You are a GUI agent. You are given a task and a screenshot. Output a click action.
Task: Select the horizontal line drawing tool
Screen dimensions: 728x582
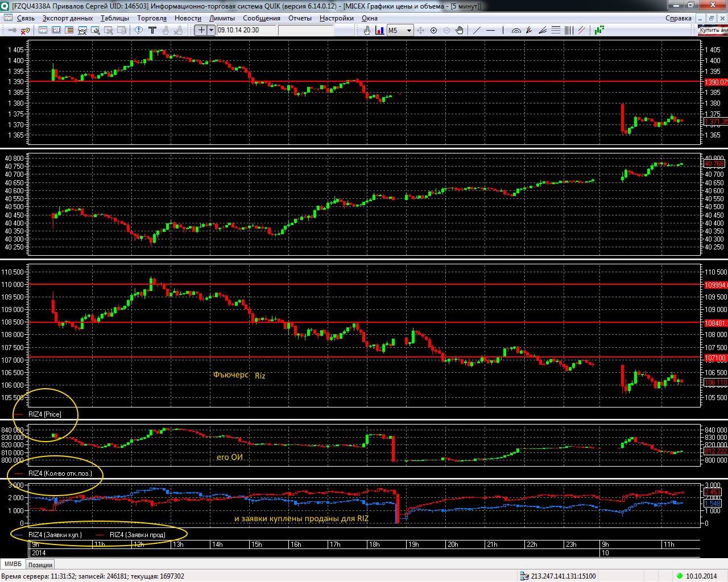[490, 30]
